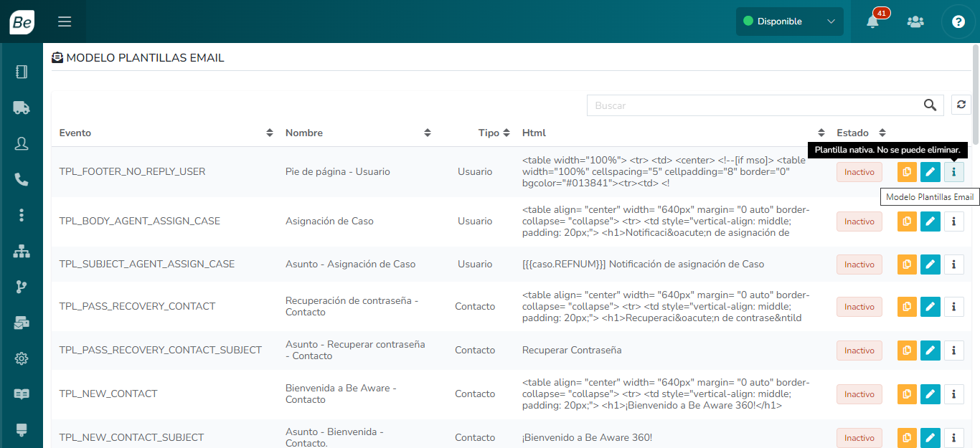Open the notifications bell with 41 badge
Viewport: 980px width, 448px height.
872,22
